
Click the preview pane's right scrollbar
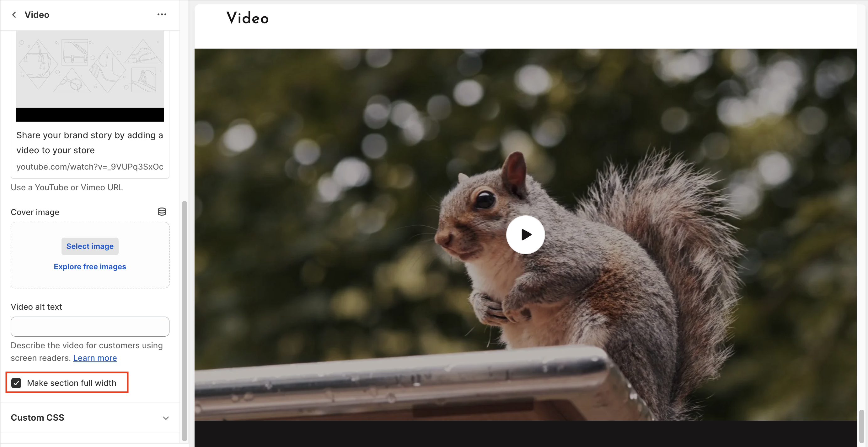click(862, 426)
